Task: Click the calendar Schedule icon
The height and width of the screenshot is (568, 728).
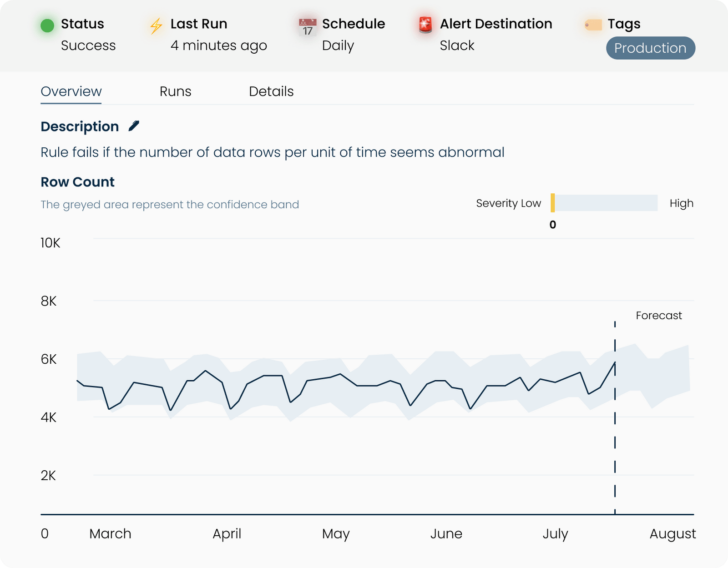Action: pos(307,26)
